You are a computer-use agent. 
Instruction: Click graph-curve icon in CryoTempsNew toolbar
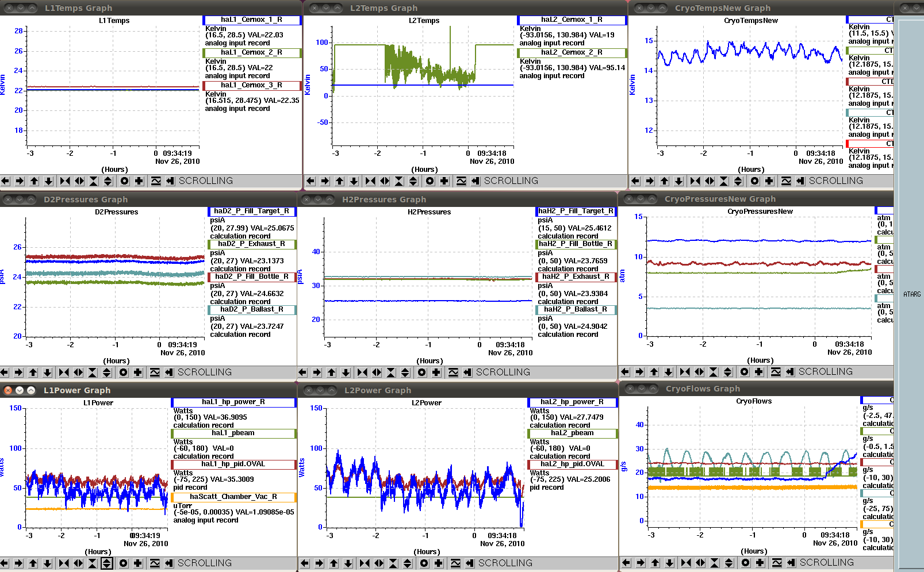(786, 181)
